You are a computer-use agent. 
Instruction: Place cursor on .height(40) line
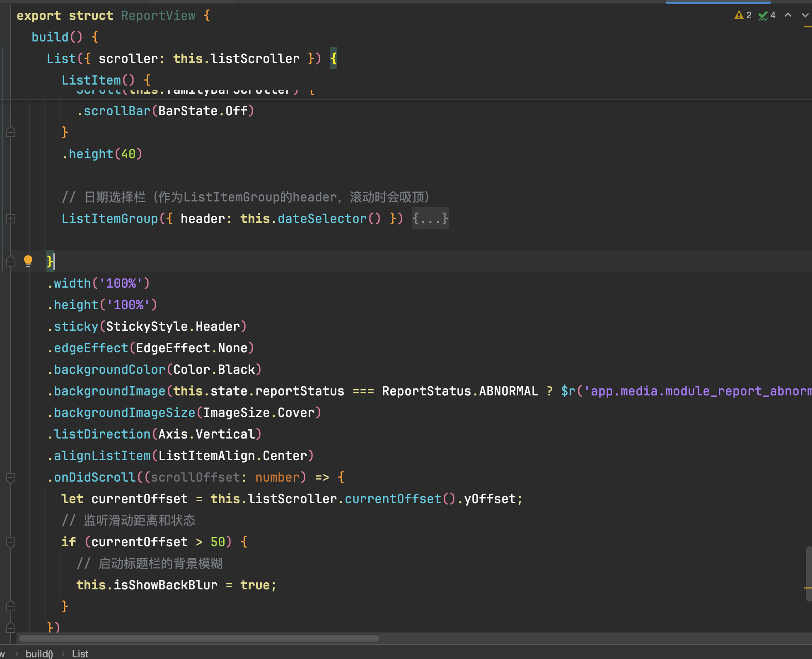click(102, 154)
